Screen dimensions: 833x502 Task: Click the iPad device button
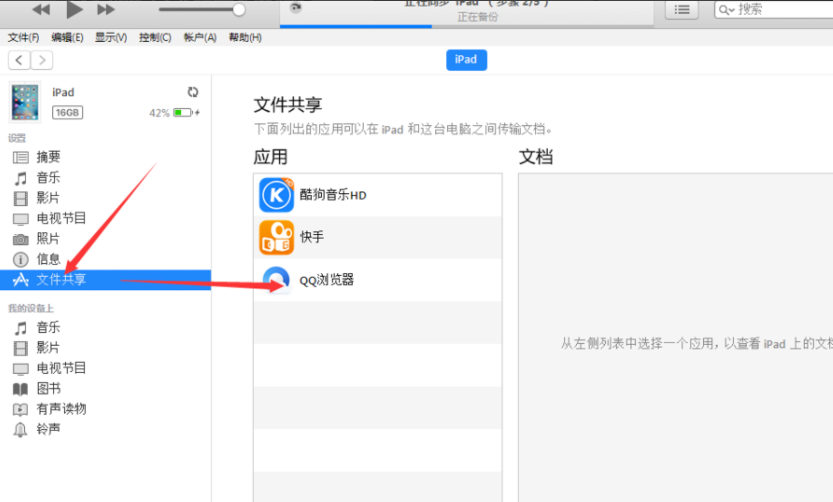(x=466, y=60)
